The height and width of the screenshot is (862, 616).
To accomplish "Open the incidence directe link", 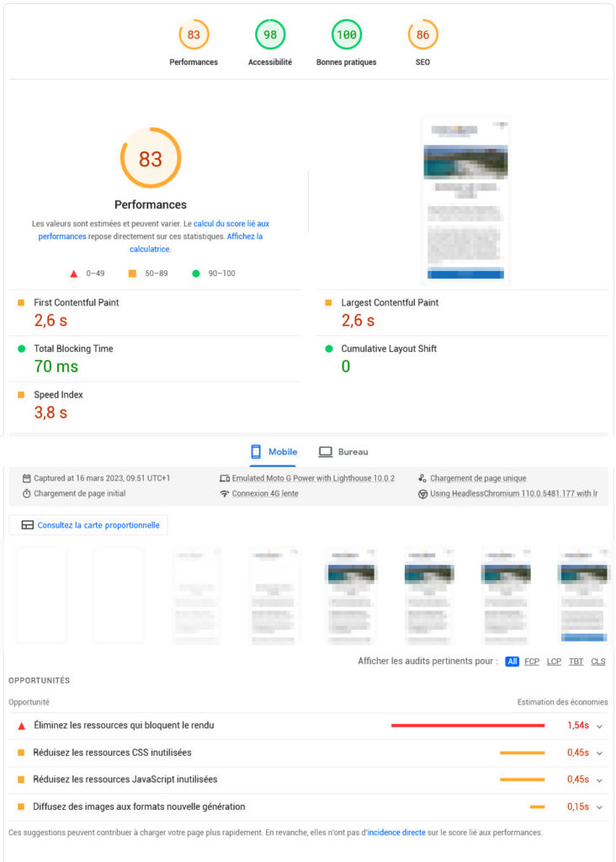I will tap(396, 833).
